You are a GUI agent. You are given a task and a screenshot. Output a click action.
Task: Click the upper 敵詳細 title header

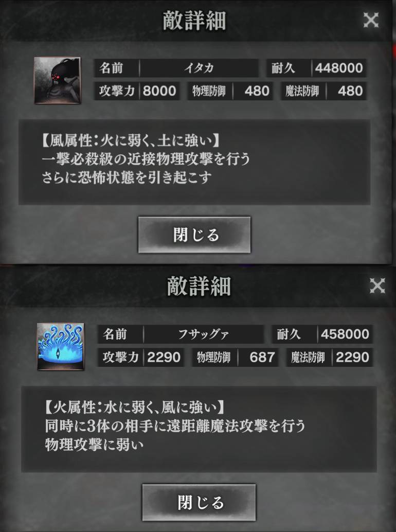pos(194,21)
